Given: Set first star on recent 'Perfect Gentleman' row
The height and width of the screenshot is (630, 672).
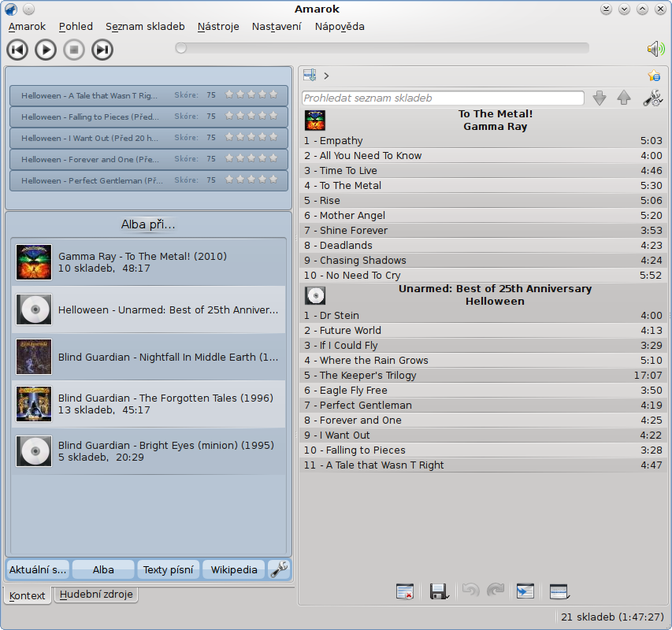Looking at the screenshot, I should pyautogui.click(x=229, y=180).
